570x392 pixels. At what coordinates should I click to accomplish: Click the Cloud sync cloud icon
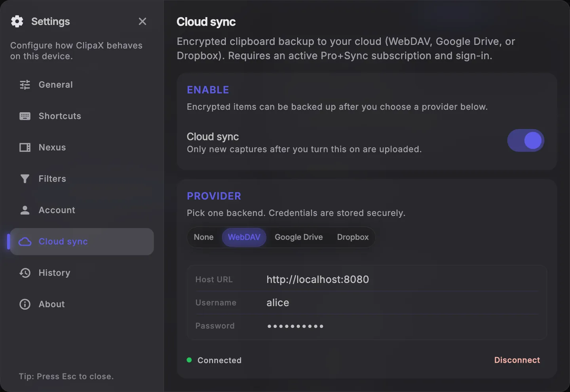[x=25, y=242]
